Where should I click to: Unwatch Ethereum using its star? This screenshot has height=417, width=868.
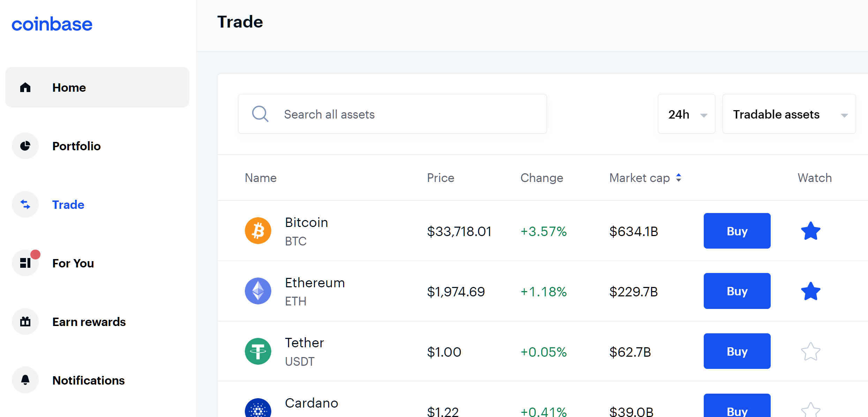810,291
